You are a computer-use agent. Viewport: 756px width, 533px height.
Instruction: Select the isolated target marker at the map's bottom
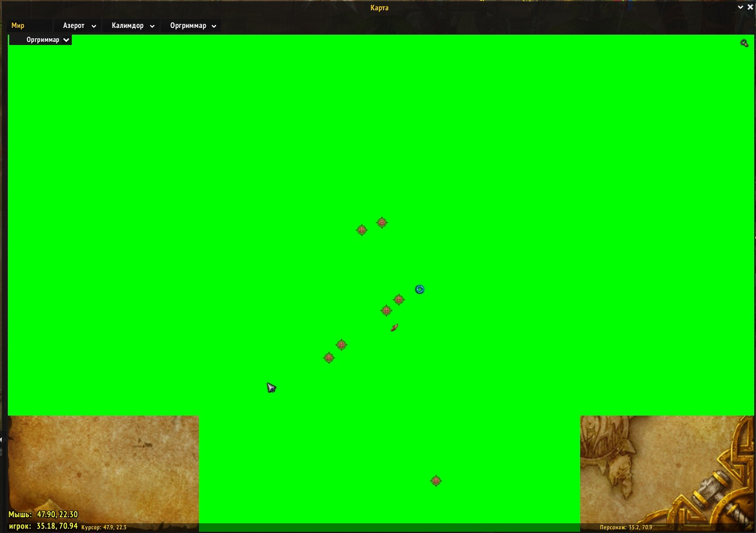(x=436, y=481)
